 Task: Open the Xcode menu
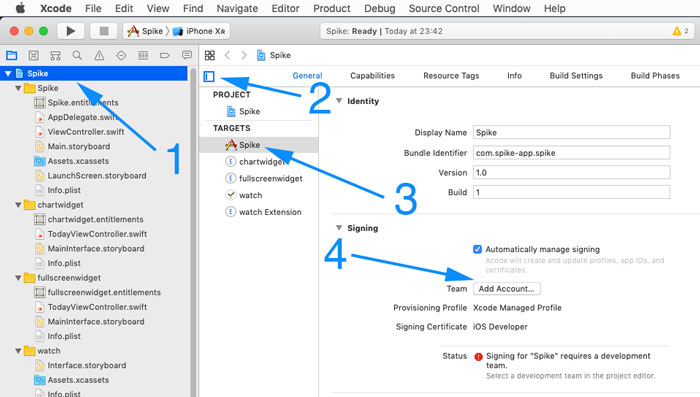pyautogui.click(x=56, y=8)
